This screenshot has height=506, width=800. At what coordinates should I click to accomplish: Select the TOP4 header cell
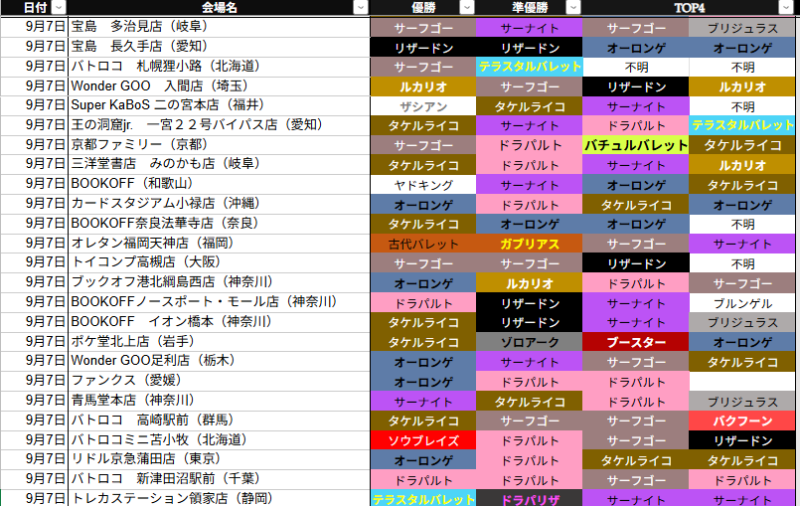tap(689, 7)
